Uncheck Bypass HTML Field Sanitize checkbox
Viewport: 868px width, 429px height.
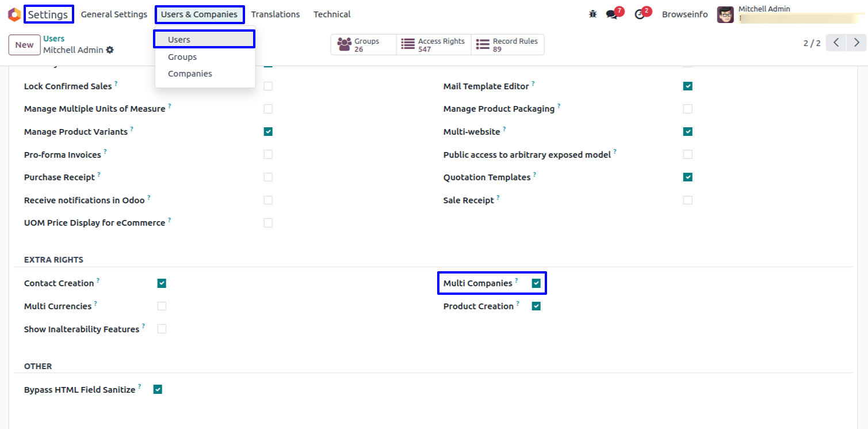point(158,390)
